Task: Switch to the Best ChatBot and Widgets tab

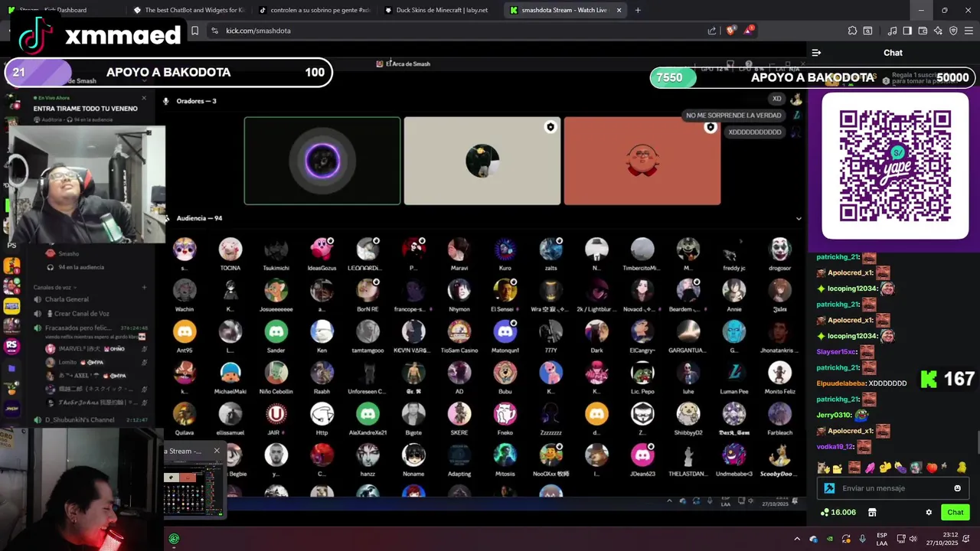Action: coord(189,10)
